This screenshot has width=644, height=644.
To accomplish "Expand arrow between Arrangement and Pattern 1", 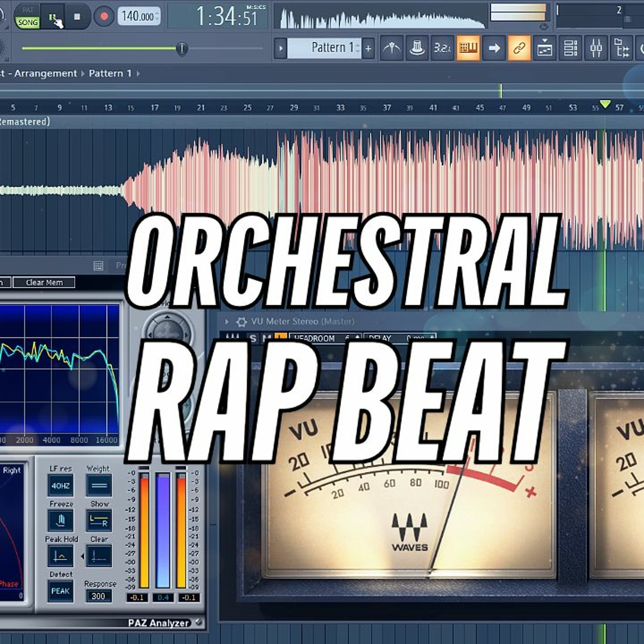I will coord(83,73).
